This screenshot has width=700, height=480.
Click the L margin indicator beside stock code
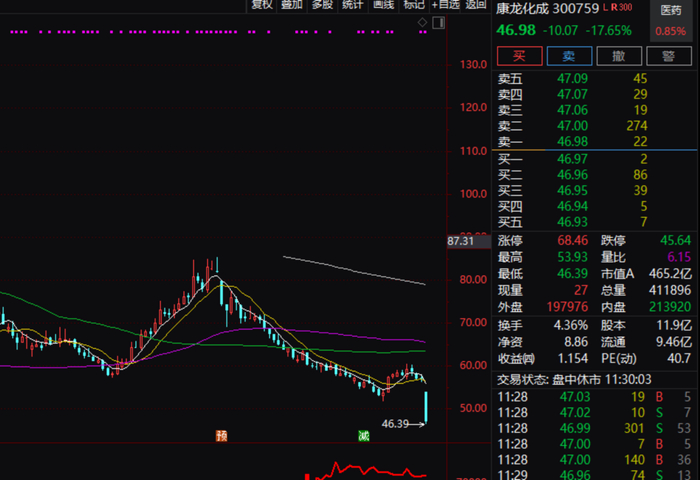click(605, 8)
